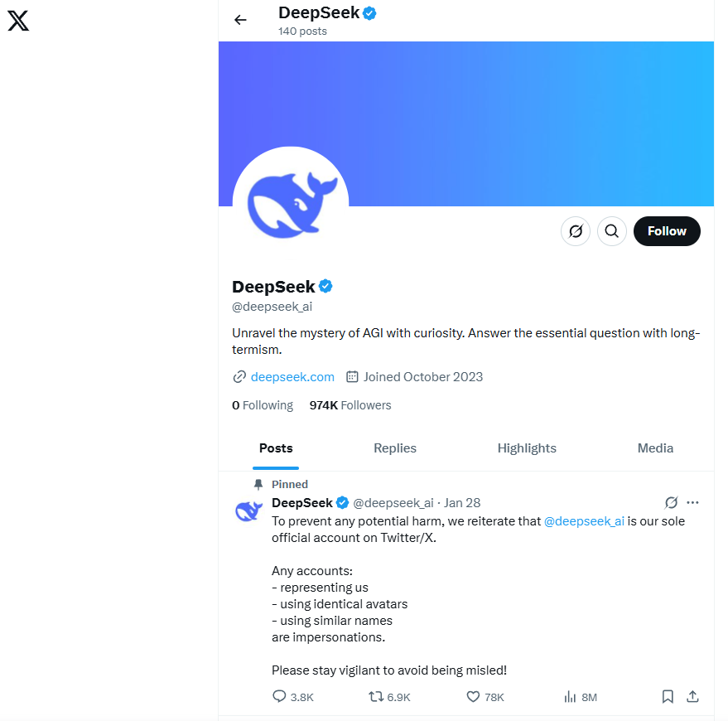
Task: View the 974K Followers list
Action: pos(350,405)
